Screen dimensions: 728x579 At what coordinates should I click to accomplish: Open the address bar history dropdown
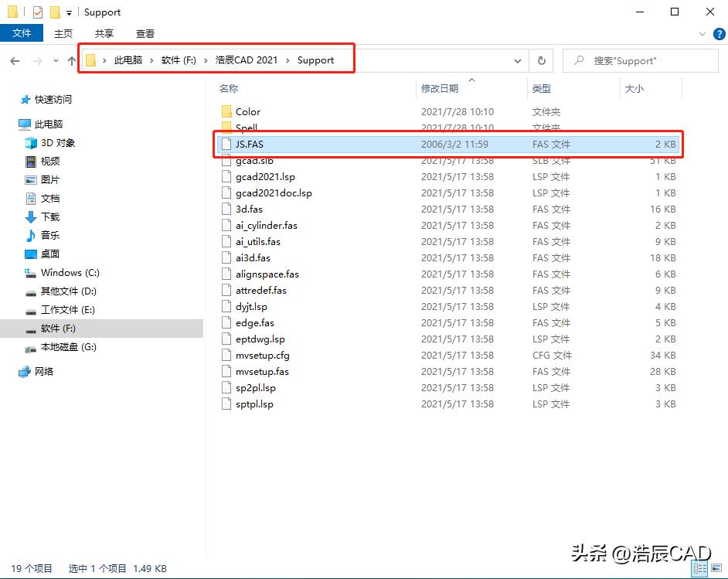click(x=516, y=60)
